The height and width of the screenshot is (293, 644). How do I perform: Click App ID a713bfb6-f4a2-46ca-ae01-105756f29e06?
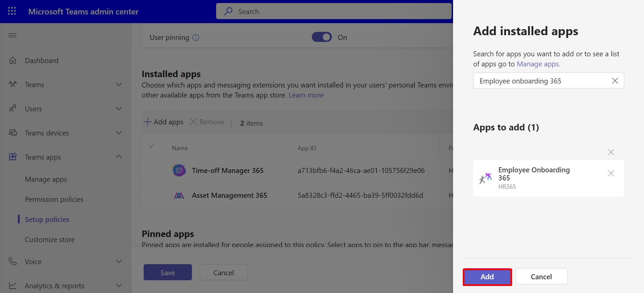pyautogui.click(x=361, y=171)
